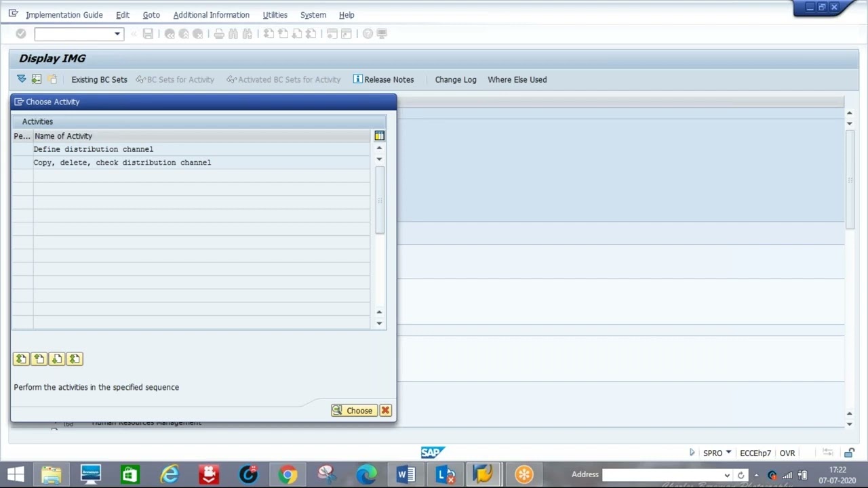Click the dialog's first page icon

click(21, 359)
